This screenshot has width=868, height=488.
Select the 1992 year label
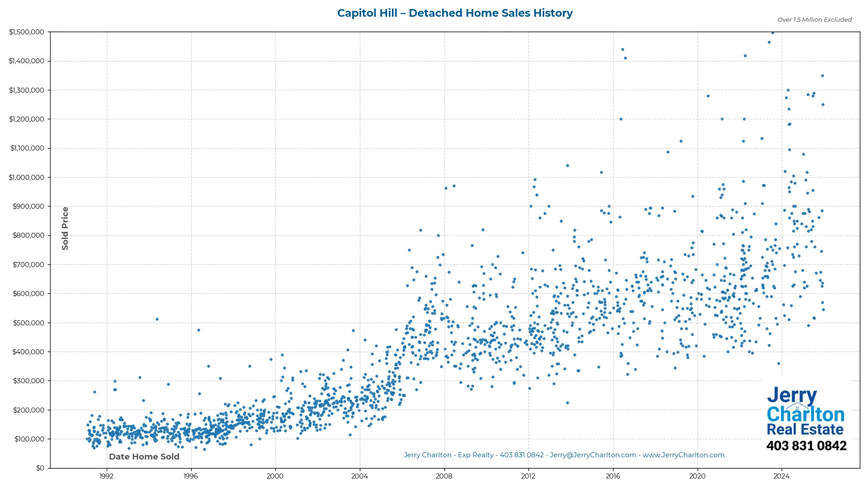105,476
